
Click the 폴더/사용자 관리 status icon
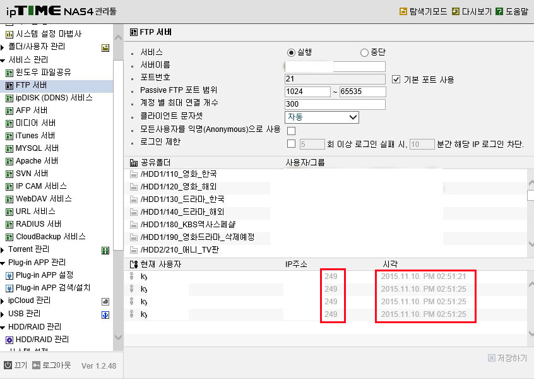105,48
